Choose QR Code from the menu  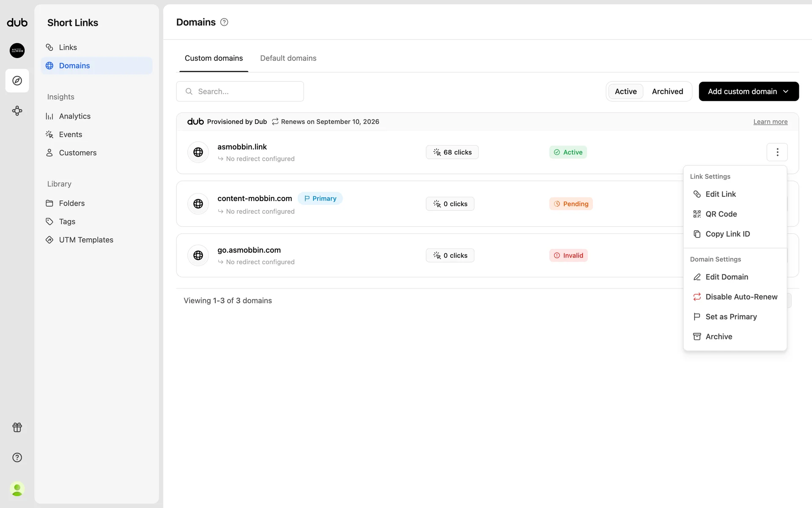click(721, 214)
